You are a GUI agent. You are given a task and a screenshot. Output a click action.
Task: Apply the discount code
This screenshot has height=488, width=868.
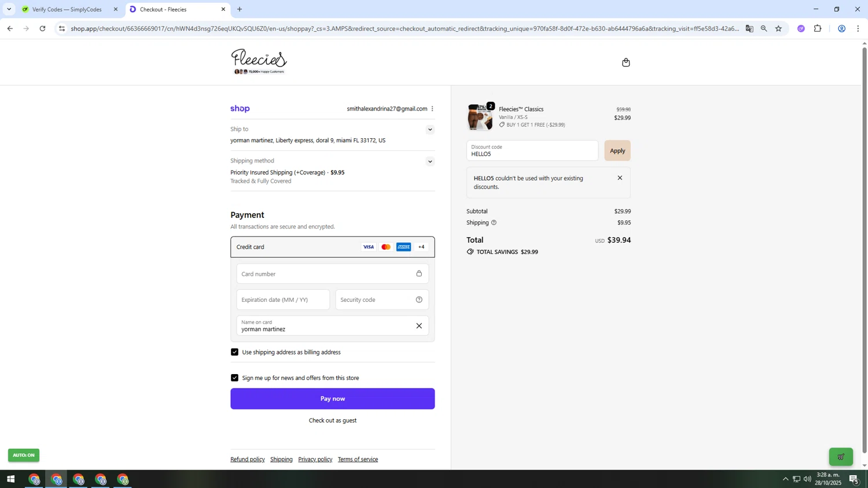tap(617, 151)
